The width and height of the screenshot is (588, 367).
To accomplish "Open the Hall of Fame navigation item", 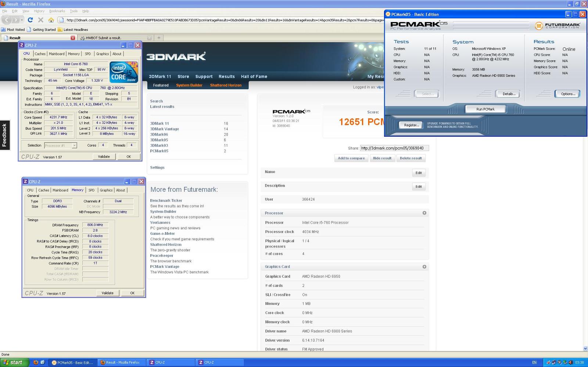I will click(254, 76).
